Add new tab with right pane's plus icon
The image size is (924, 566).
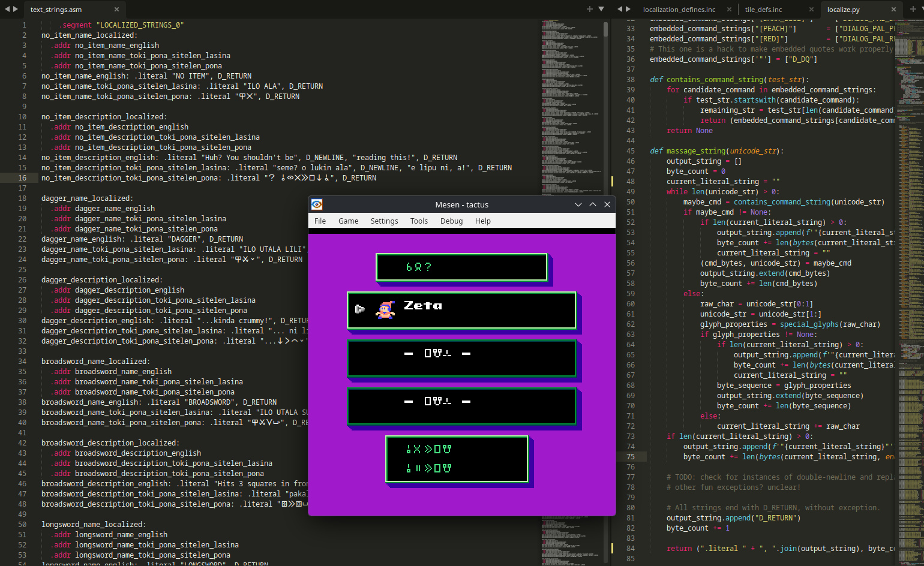coord(913,9)
